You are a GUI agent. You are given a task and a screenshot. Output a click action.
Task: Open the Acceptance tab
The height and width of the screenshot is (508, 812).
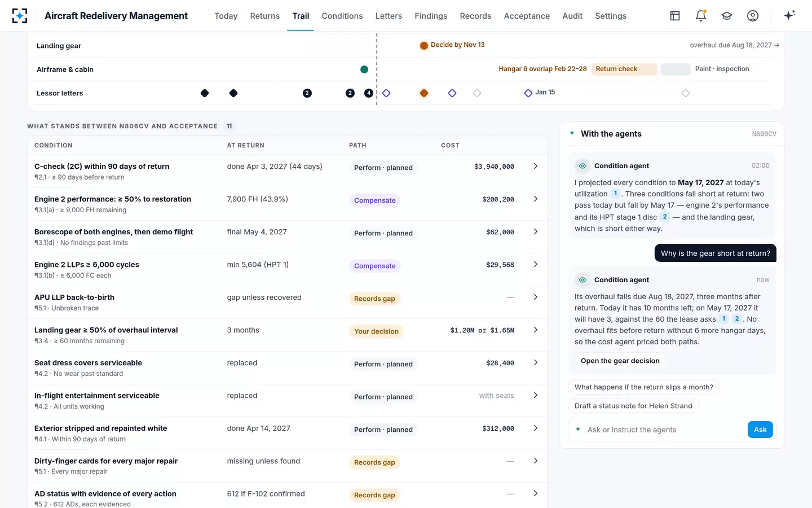(527, 16)
